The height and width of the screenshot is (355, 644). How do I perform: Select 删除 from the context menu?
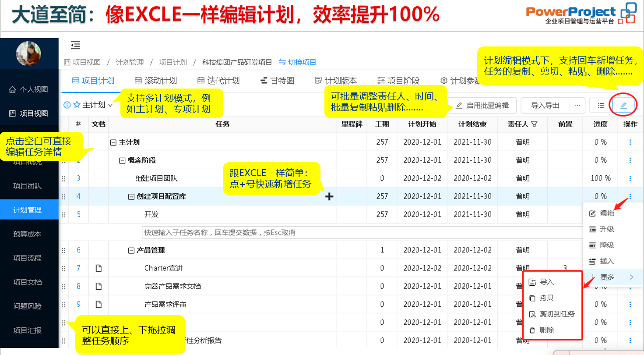coord(546,330)
